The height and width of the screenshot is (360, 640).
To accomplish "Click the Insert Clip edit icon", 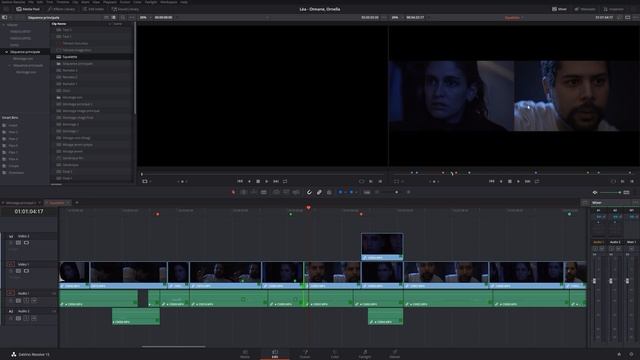I will 276,192.
